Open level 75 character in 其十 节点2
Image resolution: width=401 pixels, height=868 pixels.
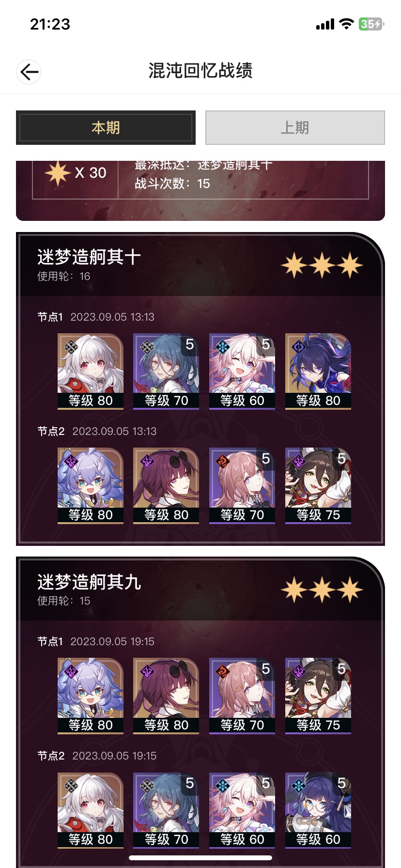coord(318,486)
